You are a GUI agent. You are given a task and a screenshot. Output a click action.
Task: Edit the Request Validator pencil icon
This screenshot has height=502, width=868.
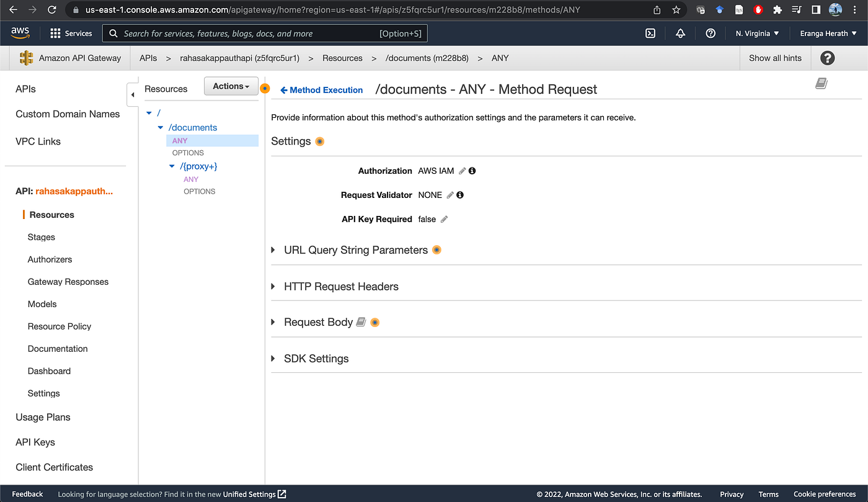pos(450,195)
